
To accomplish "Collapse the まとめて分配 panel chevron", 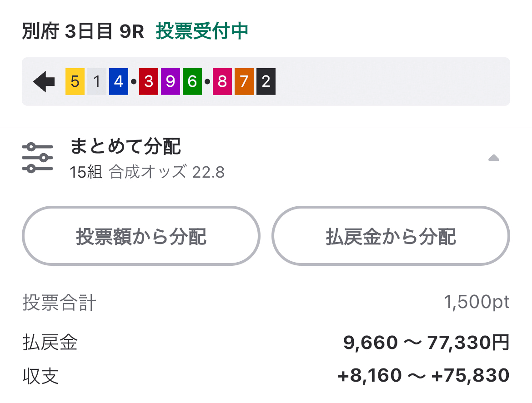I will [493, 159].
